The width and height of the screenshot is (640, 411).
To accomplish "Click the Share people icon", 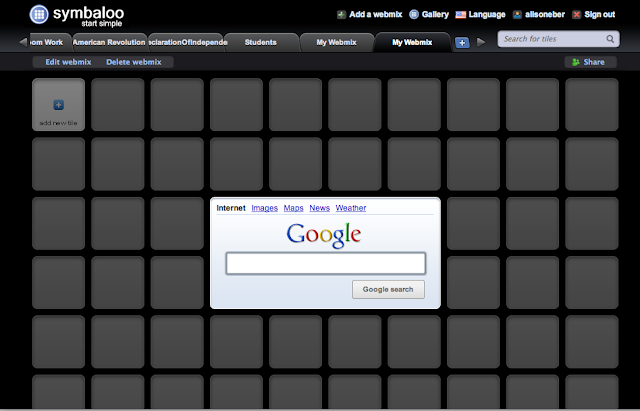I will click(x=576, y=62).
